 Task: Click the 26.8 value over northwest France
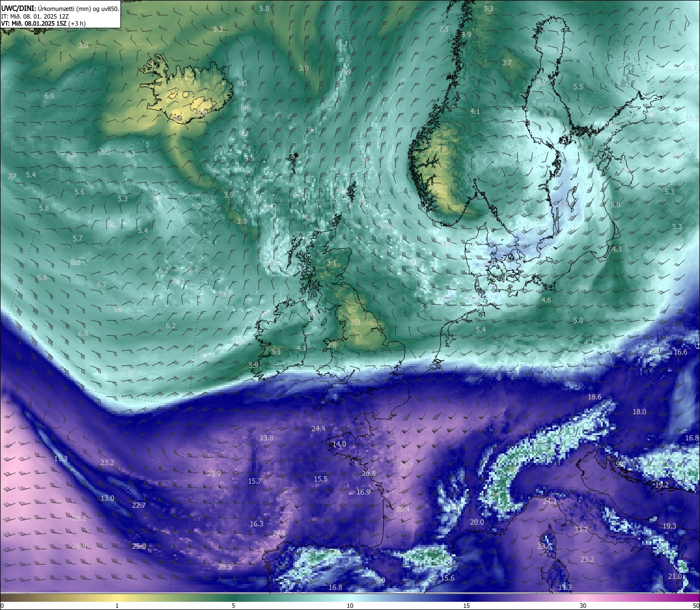(369, 474)
